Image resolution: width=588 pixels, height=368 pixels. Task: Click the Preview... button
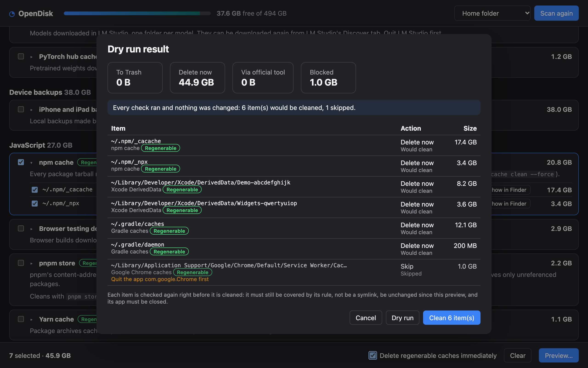558,355
